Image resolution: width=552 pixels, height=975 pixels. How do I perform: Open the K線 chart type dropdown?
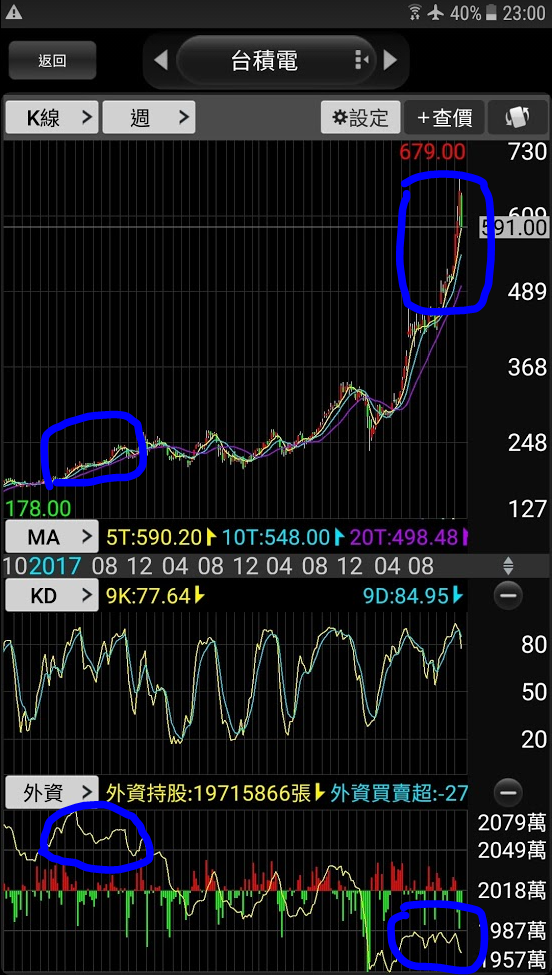[52, 117]
